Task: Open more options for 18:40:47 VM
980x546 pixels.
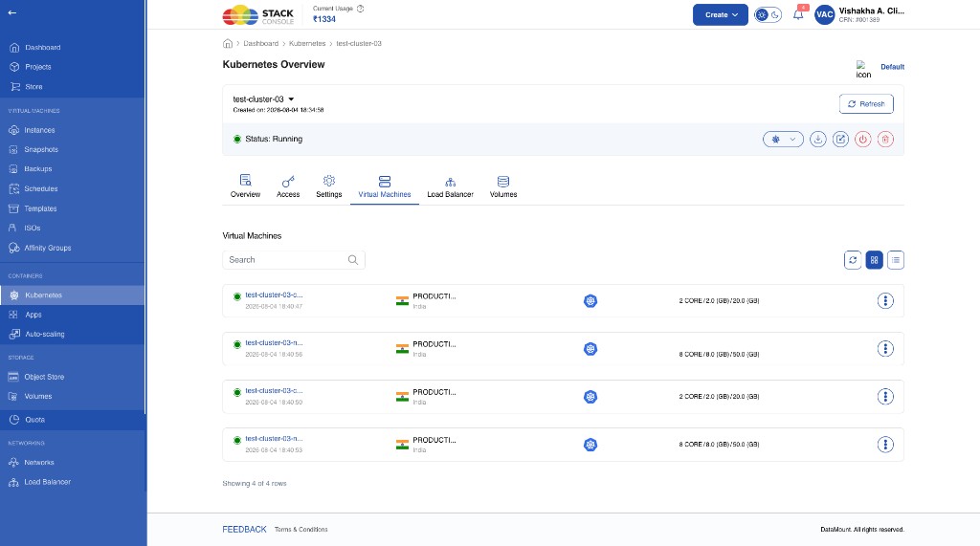Action: (x=885, y=301)
